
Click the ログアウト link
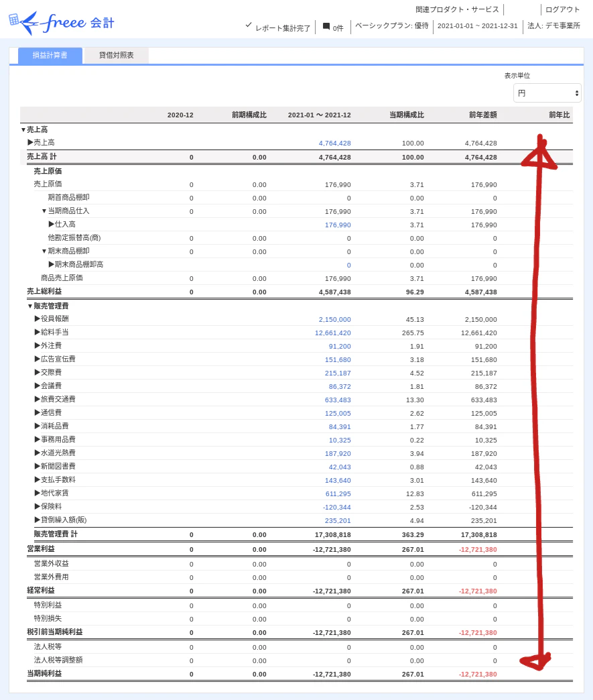(563, 9)
